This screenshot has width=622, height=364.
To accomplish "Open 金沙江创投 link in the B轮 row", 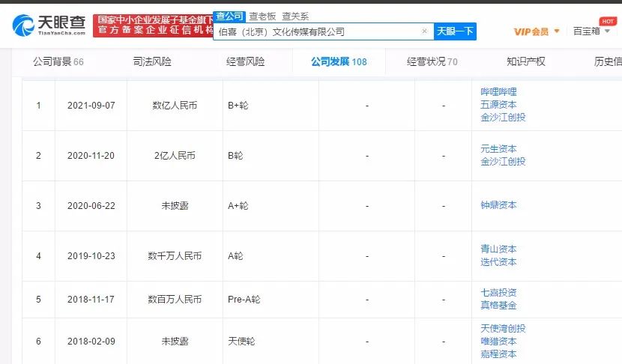I will [x=503, y=161].
